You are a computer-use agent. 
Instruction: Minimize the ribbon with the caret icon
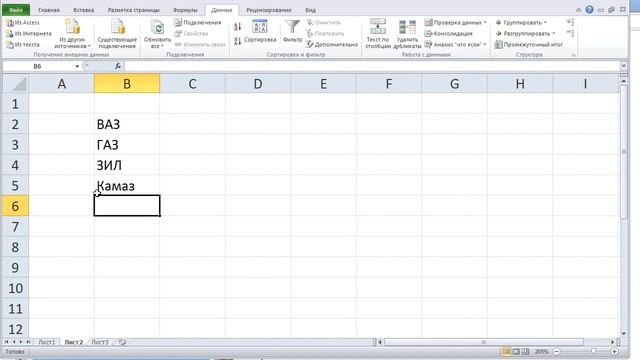(x=578, y=10)
